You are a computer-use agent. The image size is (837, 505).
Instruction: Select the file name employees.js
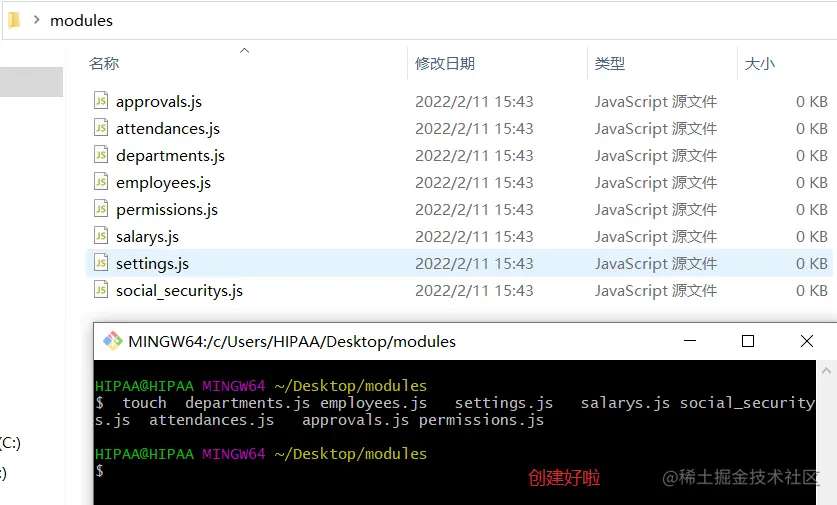163,183
